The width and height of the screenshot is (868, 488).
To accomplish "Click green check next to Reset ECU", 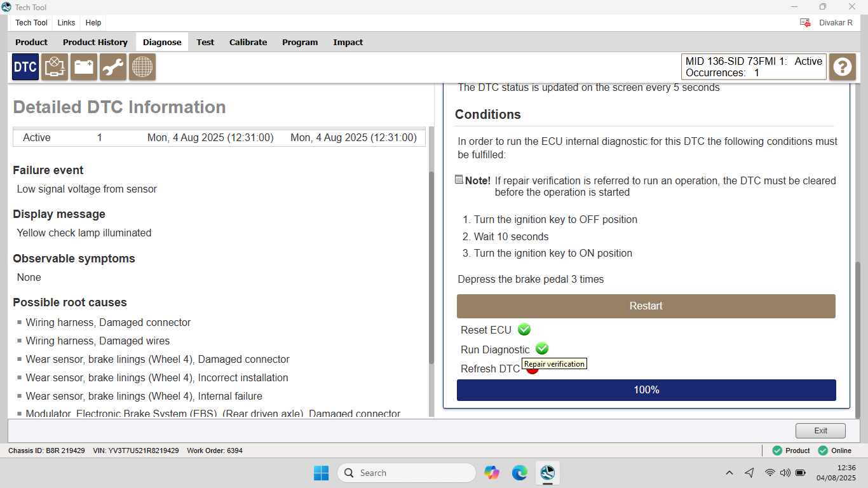I will [524, 329].
